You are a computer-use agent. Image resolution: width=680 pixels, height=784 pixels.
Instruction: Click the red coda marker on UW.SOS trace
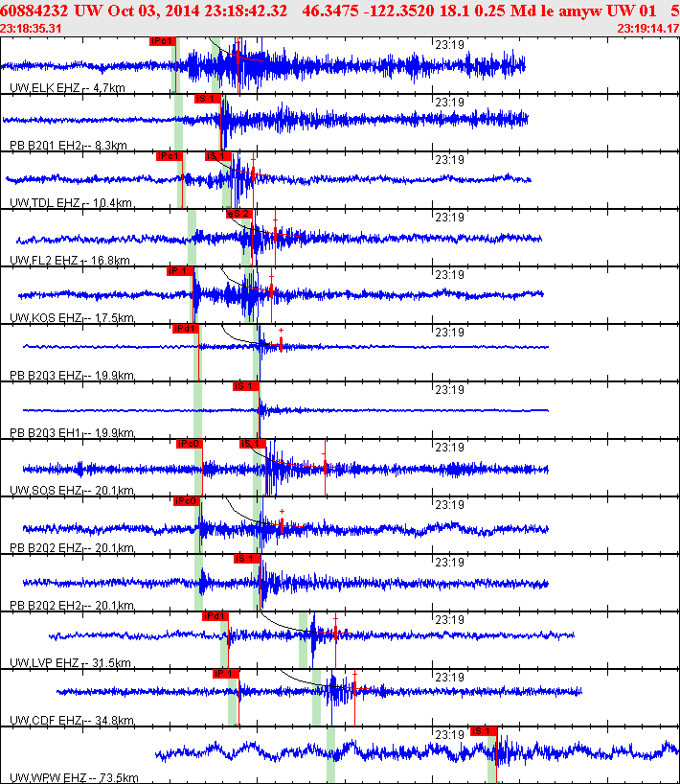point(326,468)
